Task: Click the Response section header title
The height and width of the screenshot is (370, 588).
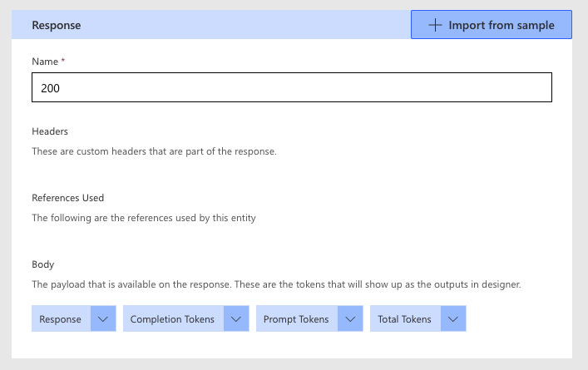Action: pos(57,25)
